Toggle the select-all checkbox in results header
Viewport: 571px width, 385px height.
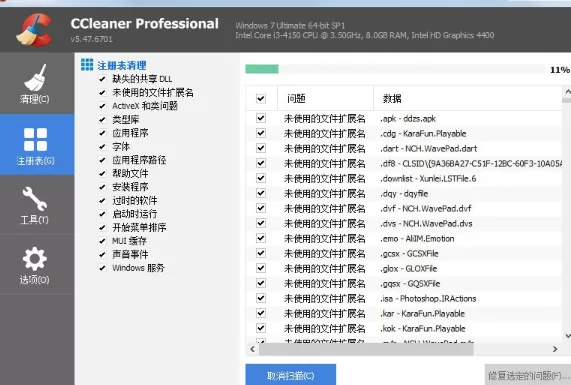261,98
